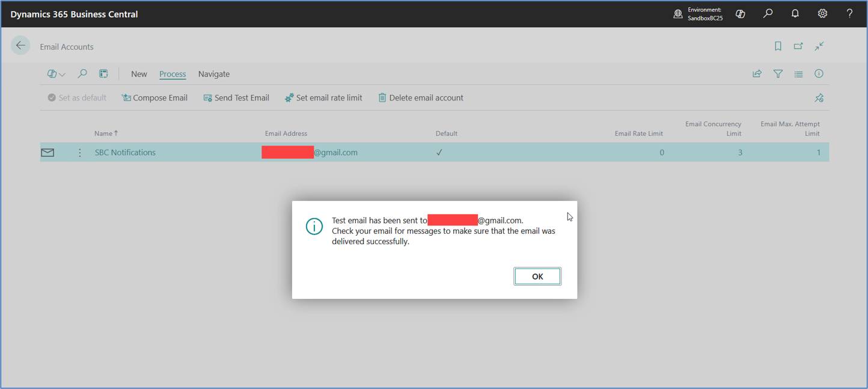Click Delete email account action

421,97
